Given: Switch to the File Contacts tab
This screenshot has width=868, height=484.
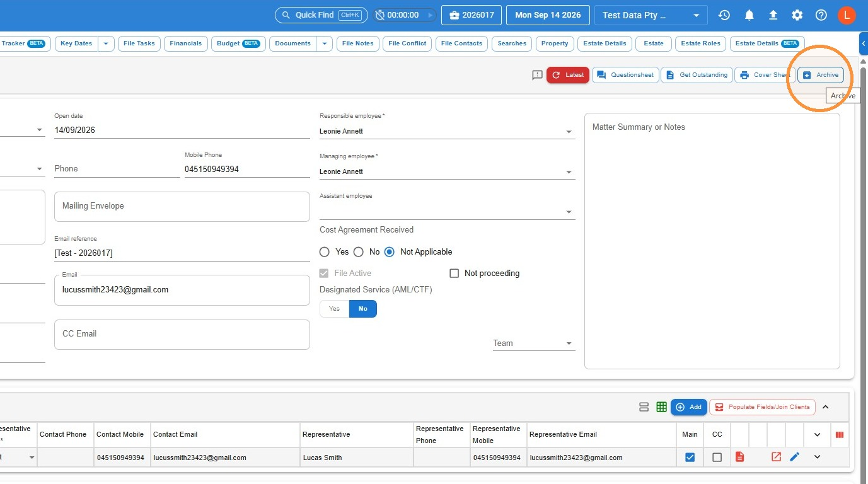Looking at the screenshot, I should click(x=461, y=43).
